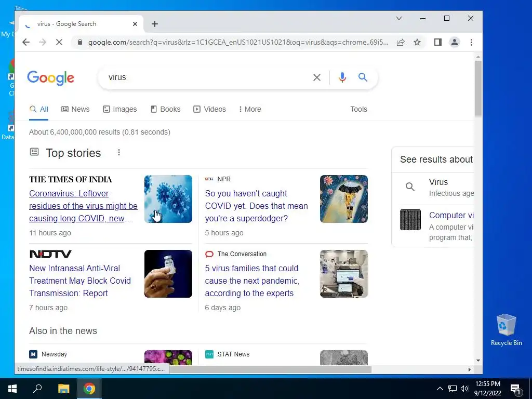The width and height of the screenshot is (532, 399).
Task: Open File Explorer from taskbar
Action: click(x=63, y=389)
